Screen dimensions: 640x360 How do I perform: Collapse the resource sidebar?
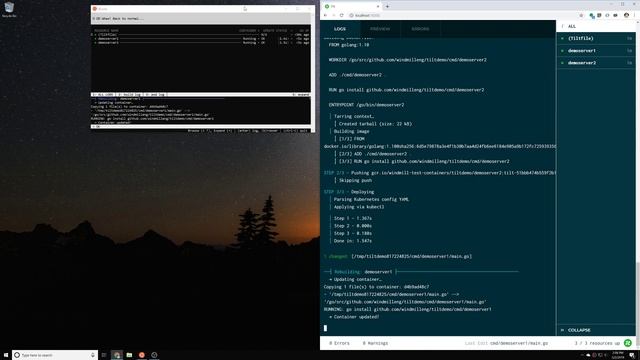[596, 330]
